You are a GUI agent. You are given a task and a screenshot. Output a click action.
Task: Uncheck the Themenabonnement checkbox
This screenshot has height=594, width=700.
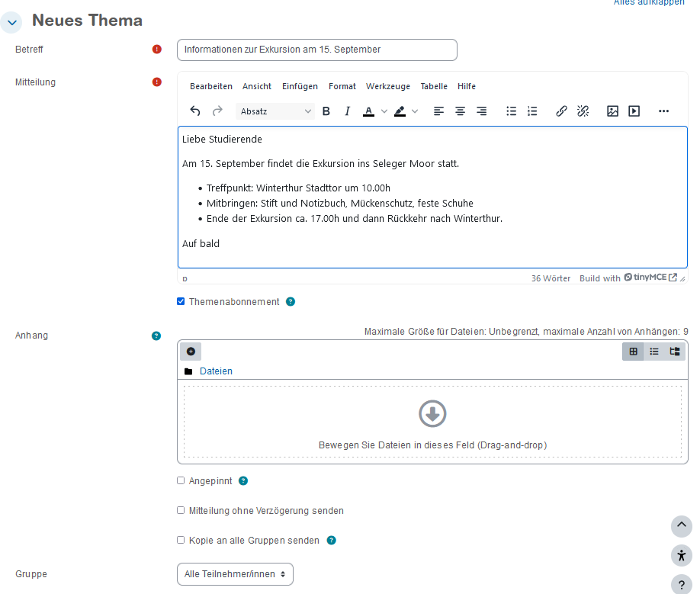point(181,302)
